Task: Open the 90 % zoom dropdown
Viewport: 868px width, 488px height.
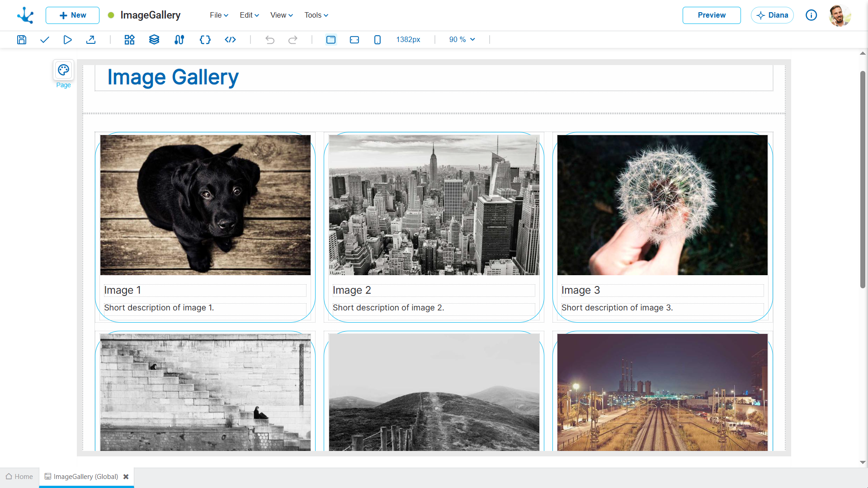Action: 462,40
